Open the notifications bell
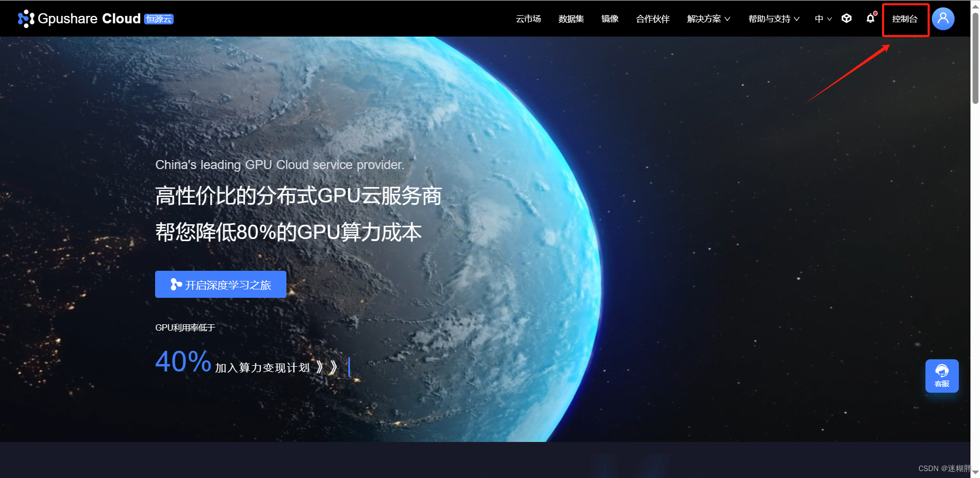This screenshot has width=980, height=478. coord(870,19)
